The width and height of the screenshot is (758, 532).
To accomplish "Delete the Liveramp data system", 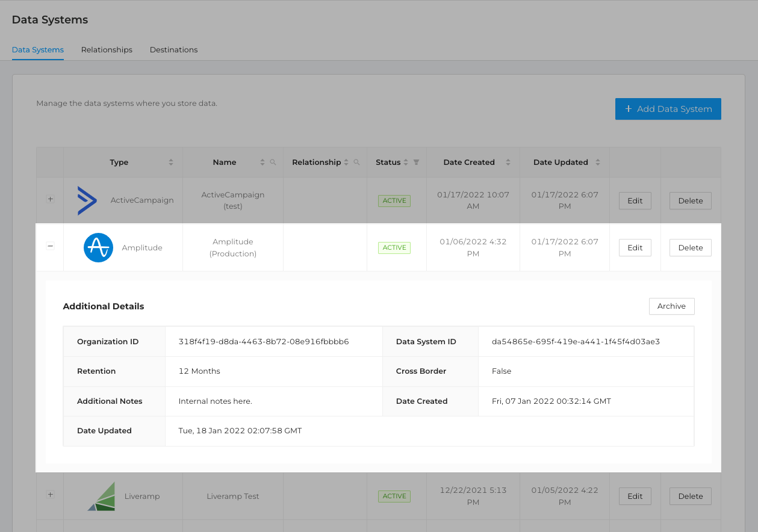I will [691, 496].
